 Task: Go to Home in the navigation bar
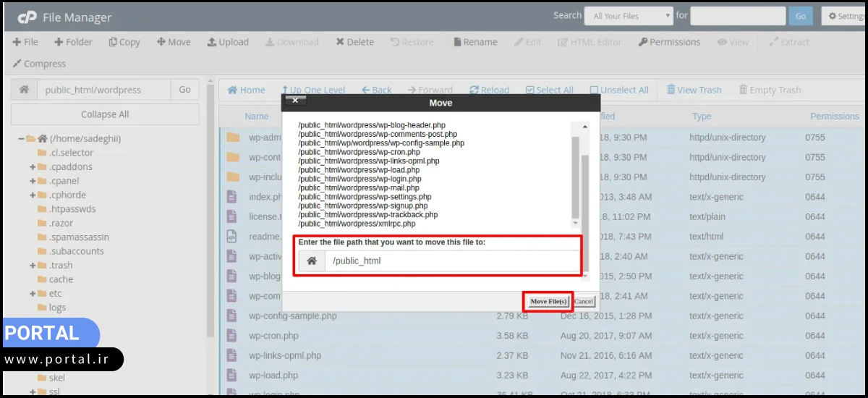(x=246, y=90)
